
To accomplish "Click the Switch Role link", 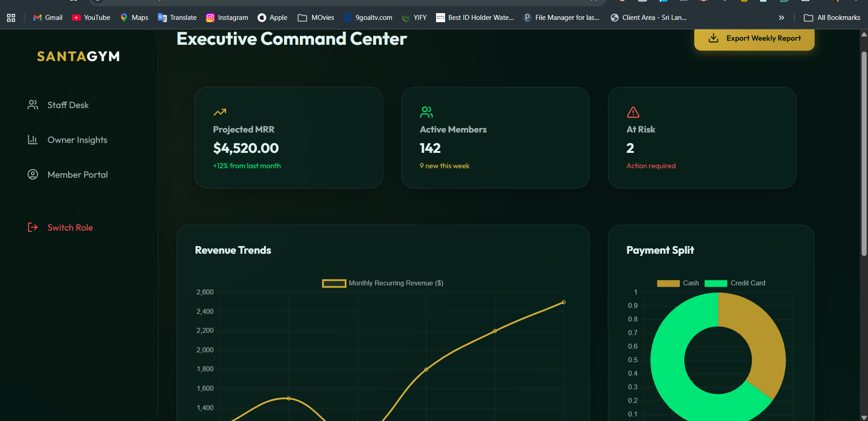I will tap(60, 227).
